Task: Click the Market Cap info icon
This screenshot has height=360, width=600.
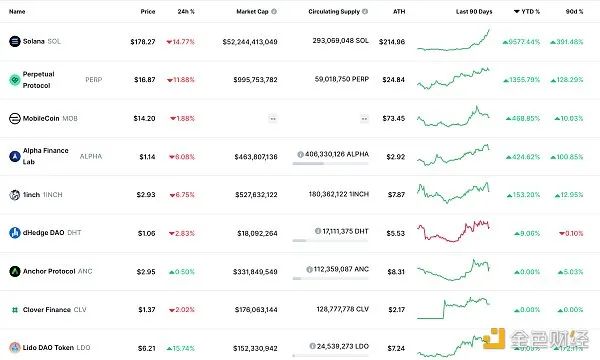Action: coord(274,11)
